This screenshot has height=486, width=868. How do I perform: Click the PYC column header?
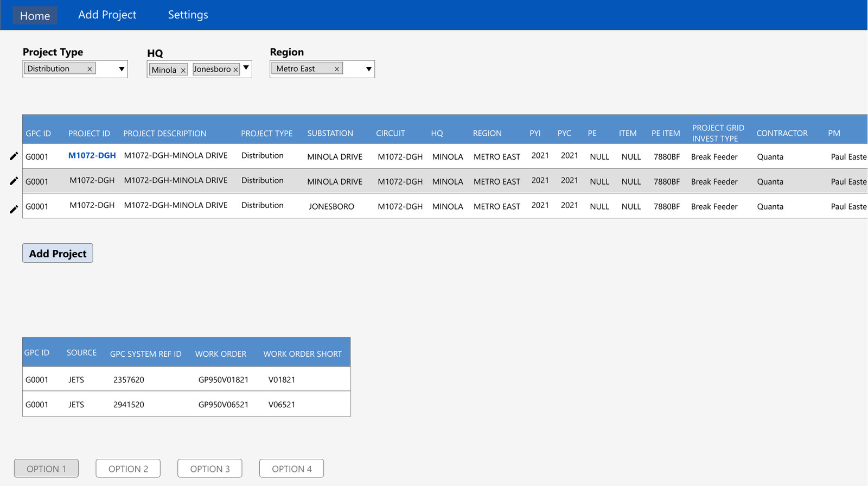(x=564, y=134)
